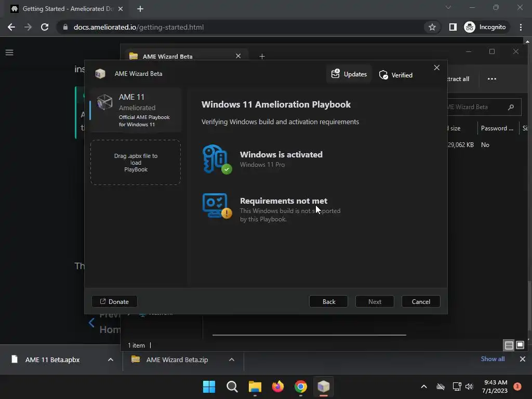This screenshot has height=399, width=532.
Task: Click the File Explorer horizontal scrollbar
Action: [x=309, y=335]
